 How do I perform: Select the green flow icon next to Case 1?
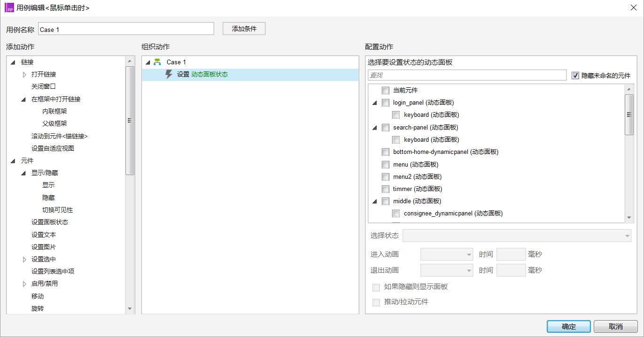[x=157, y=61]
